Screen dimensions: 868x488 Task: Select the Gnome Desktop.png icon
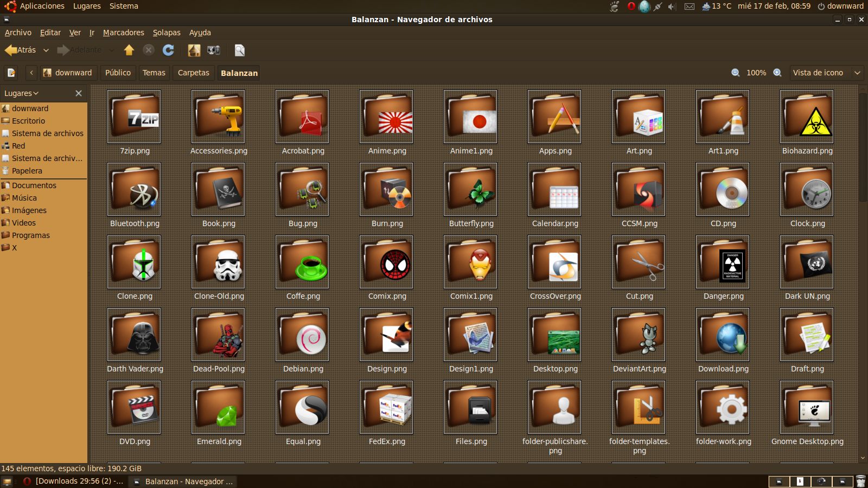tap(807, 407)
